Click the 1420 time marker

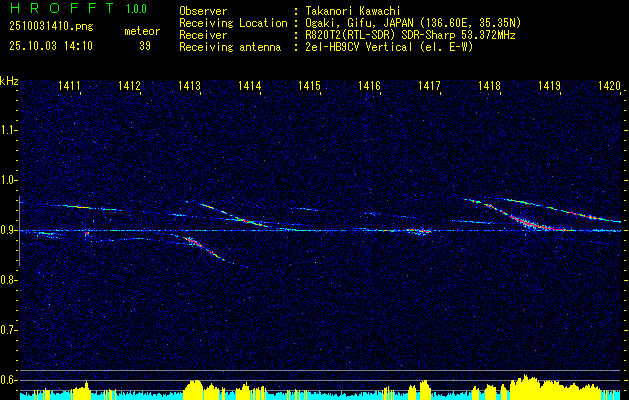tap(609, 85)
